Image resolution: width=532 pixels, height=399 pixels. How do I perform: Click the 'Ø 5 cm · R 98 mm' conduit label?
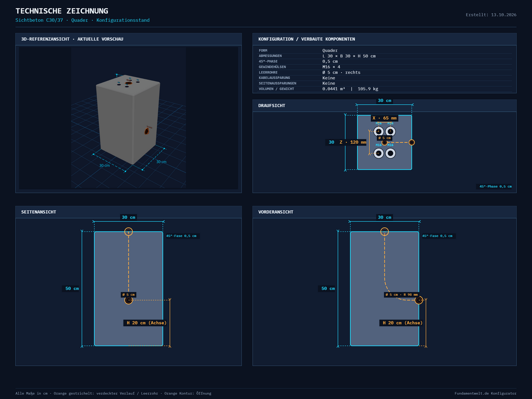click(402, 295)
